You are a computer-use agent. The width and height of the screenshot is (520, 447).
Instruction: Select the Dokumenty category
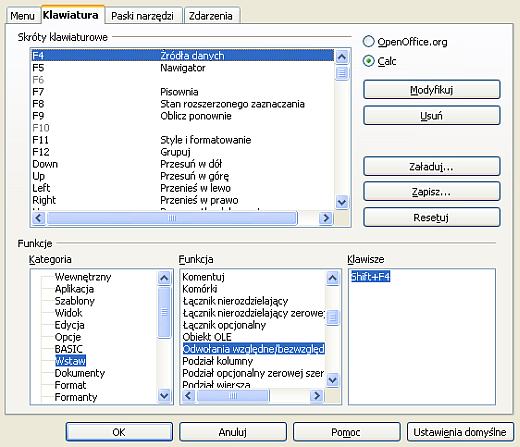[x=80, y=373]
